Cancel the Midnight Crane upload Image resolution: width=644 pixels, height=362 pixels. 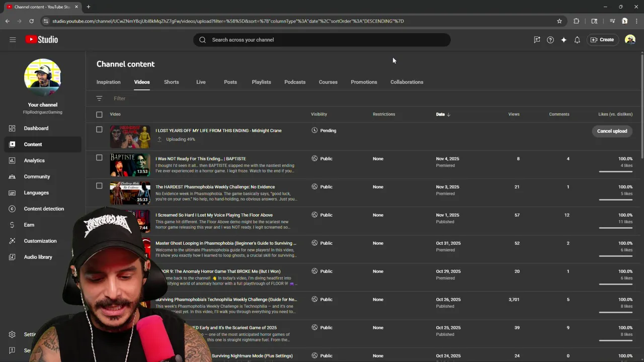click(612, 131)
